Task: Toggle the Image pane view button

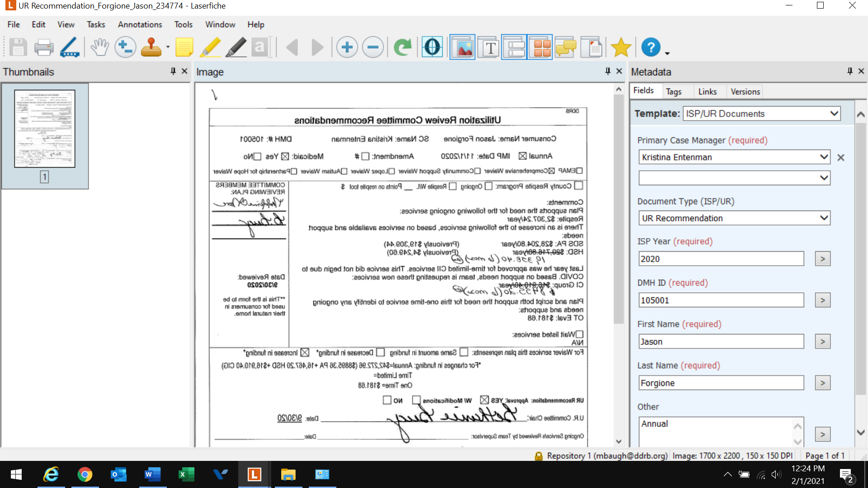Action: point(462,47)
